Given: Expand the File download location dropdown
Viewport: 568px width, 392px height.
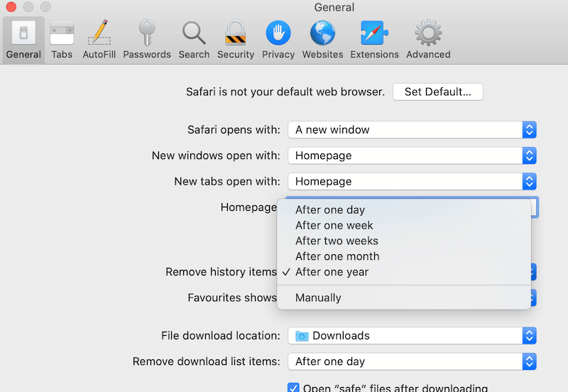Looking at the screenshot, I should click(412, 336).
